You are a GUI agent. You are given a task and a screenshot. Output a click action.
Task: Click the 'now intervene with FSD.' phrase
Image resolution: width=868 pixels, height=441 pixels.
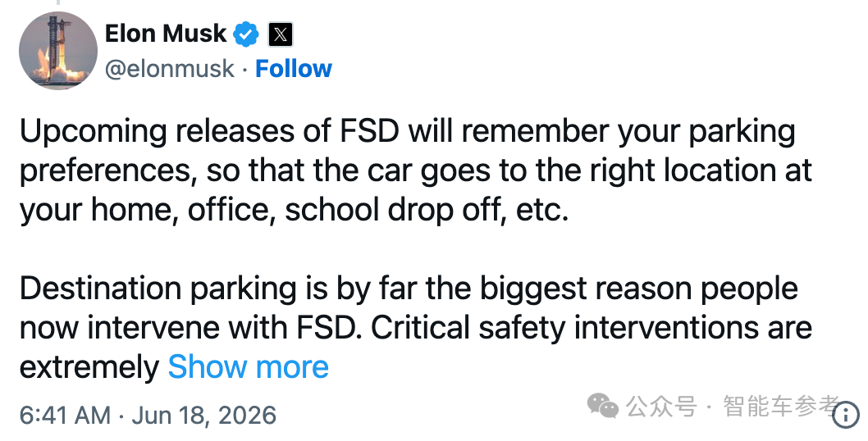click(x=192, y=328)
